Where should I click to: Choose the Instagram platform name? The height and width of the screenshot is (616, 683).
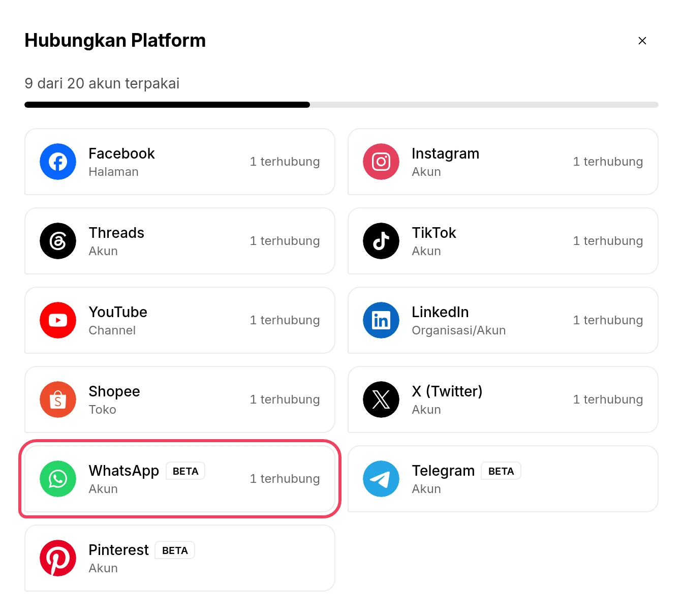[445, 153]
